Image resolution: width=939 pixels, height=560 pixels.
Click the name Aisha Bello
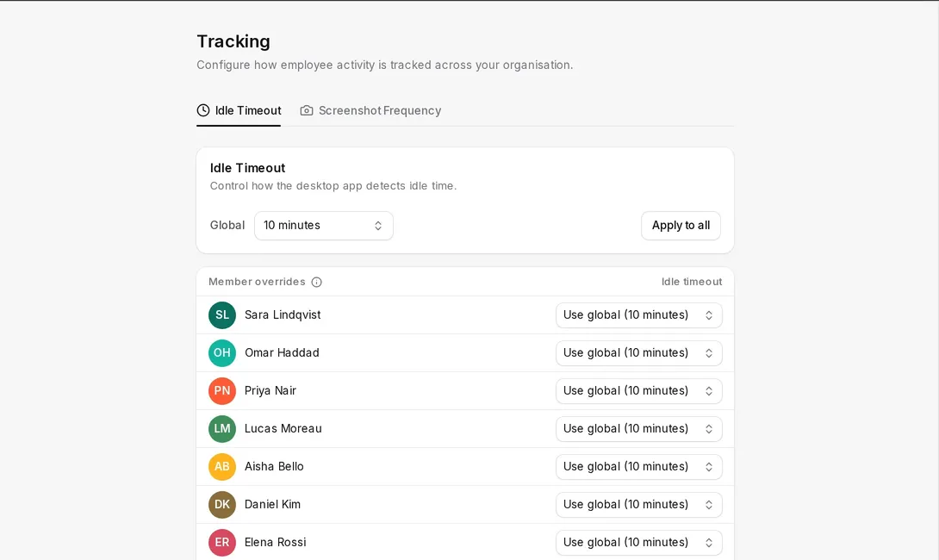click(x=274, y=467)
